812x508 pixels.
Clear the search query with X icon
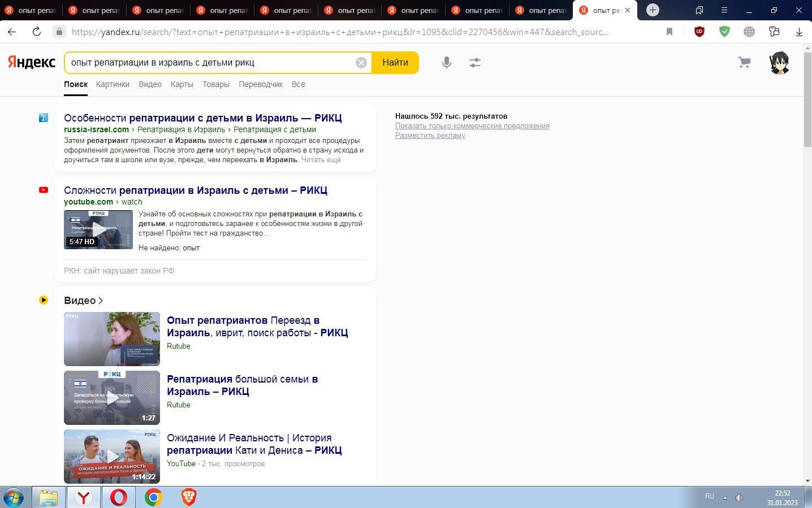(361, 63)
